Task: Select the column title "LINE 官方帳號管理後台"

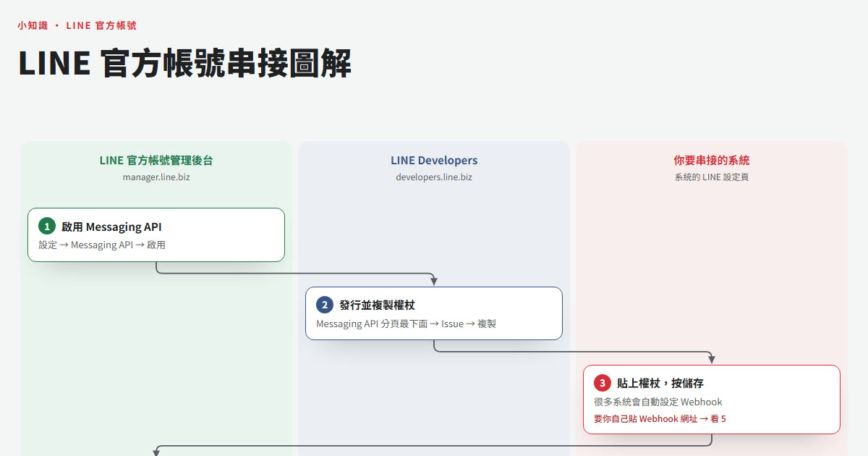Action: (x=156, y=161)
